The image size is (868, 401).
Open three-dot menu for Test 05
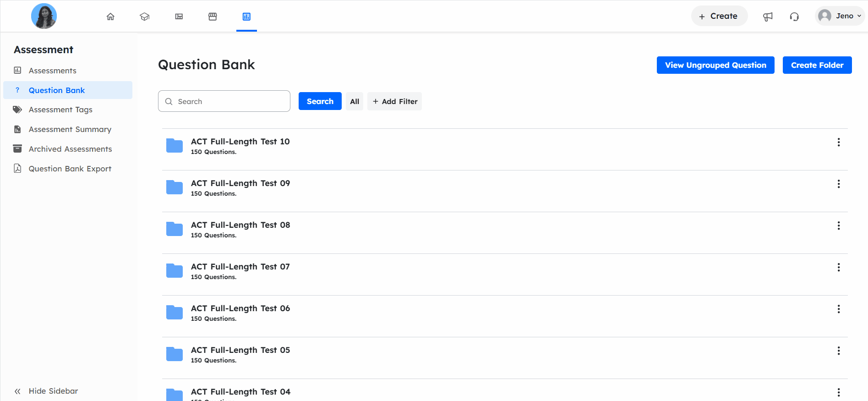click(839, 351)
